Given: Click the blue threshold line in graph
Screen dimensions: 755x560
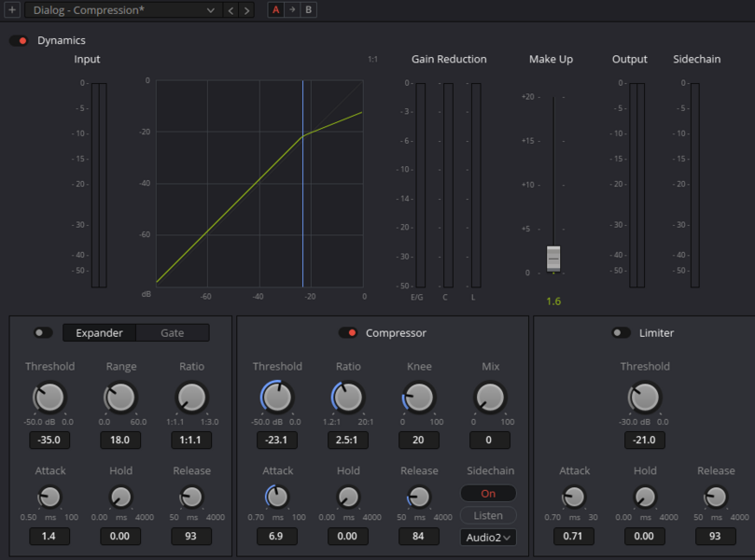Looking at the screenshot, I should 303,184.
